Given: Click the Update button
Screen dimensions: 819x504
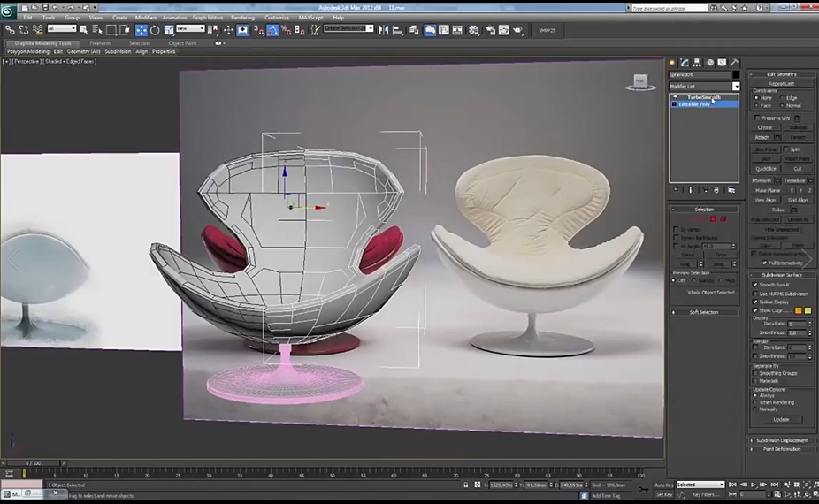Looking at the screenshot, I should pos(781,419).
